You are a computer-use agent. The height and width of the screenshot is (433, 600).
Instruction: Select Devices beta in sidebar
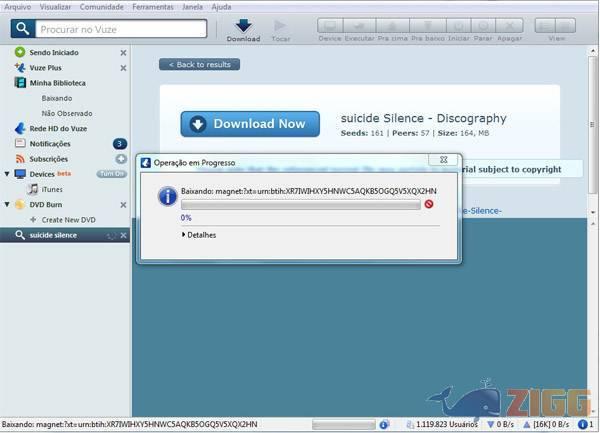[x=50, y=174]
